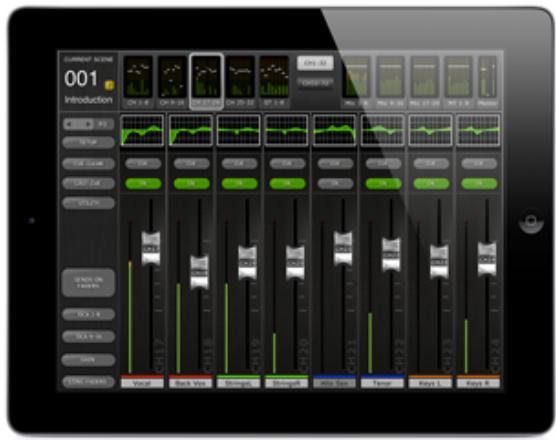Enable CUE on the Alto Sax channel

[x=335, y=163]
